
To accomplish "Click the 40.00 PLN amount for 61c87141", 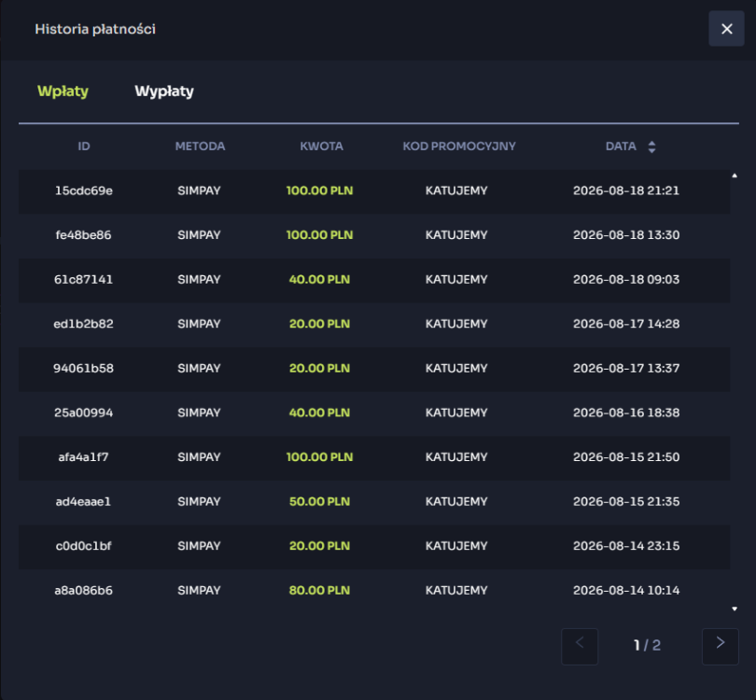I will click(x=319, y=280).
